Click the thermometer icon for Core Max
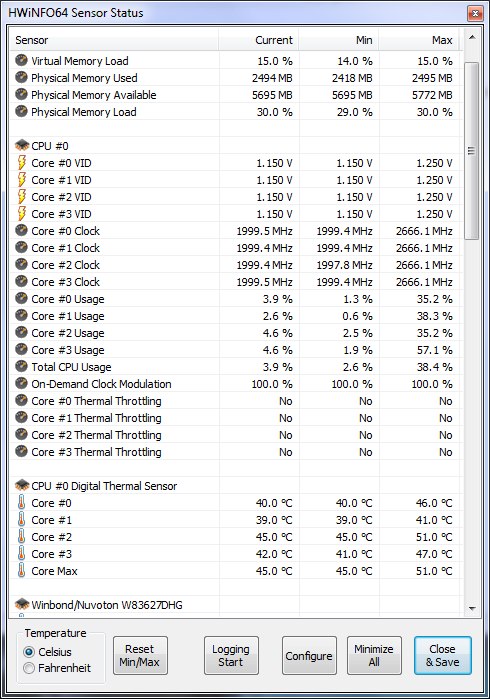Screen dimensions: 490x699 (x=21, y=571)
